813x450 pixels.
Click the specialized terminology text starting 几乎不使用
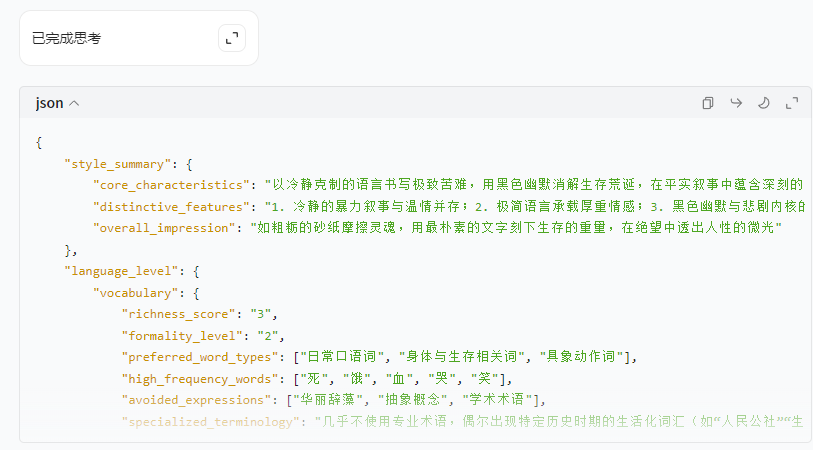559,421
